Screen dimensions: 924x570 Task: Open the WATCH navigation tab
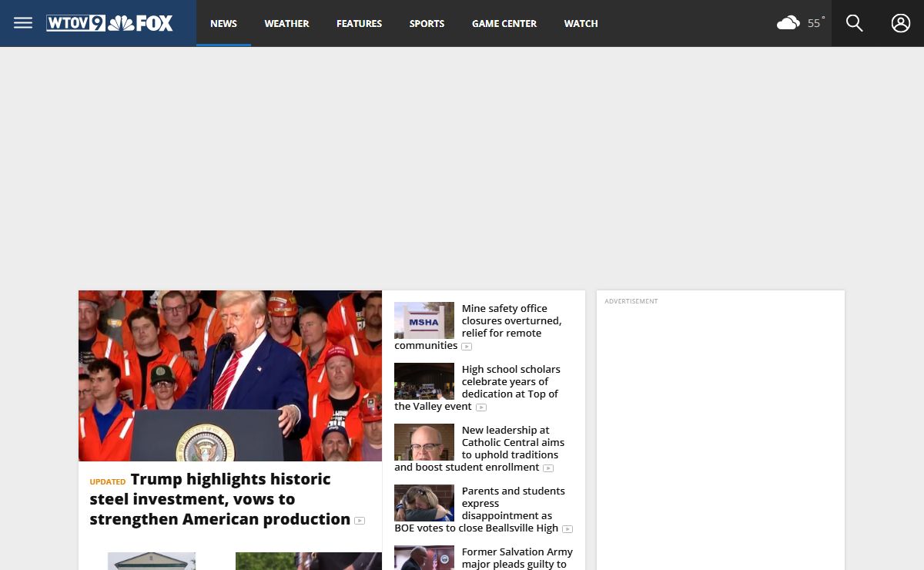581,23
